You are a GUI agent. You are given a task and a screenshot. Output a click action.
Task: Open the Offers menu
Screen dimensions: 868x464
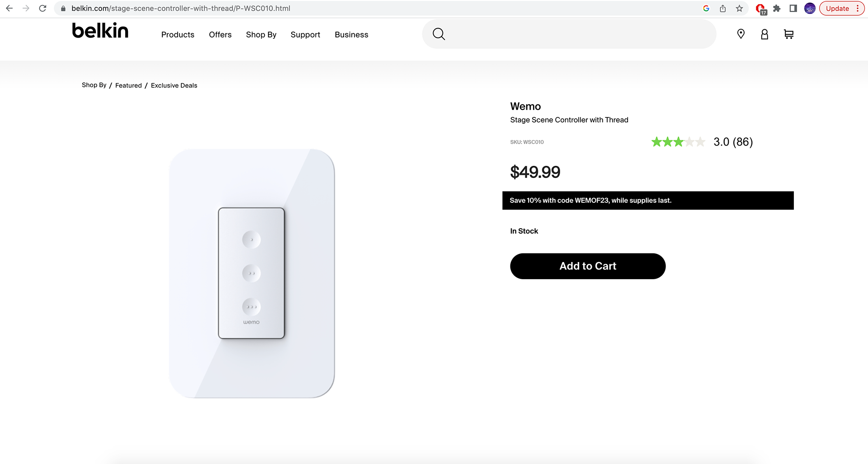pos(220,35)
